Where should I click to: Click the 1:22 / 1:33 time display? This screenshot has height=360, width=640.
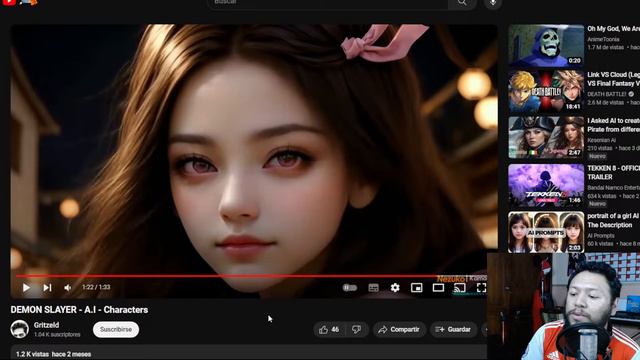(96, 287)
